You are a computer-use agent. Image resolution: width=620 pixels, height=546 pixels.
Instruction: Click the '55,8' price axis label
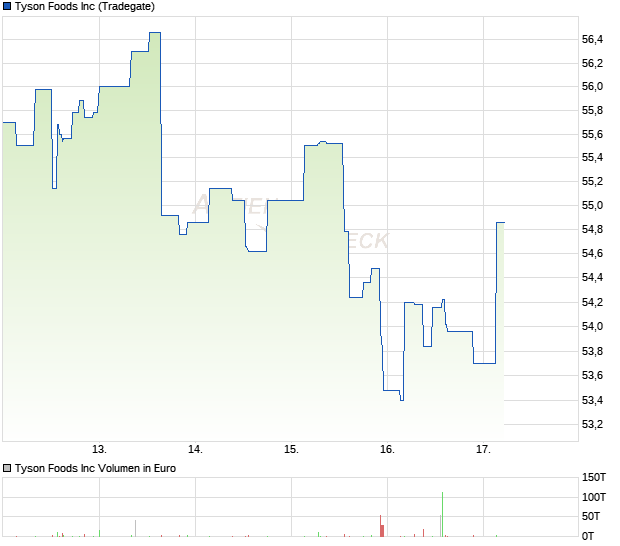coord(592,110)
